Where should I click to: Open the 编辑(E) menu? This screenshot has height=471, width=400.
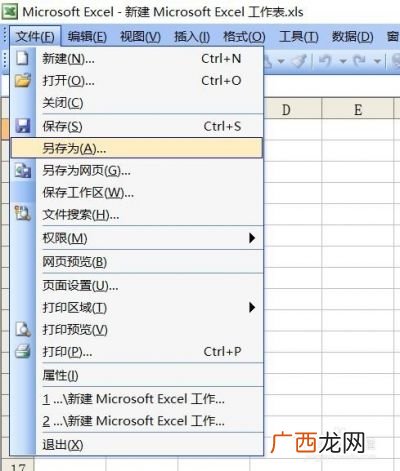pos(87,36)
